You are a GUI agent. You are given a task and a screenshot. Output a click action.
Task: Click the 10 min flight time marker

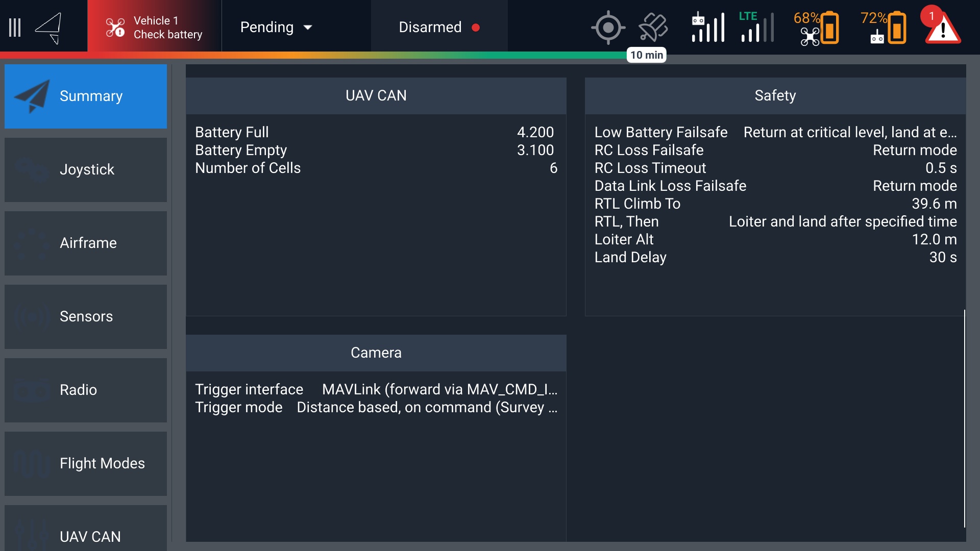point(646,55)
